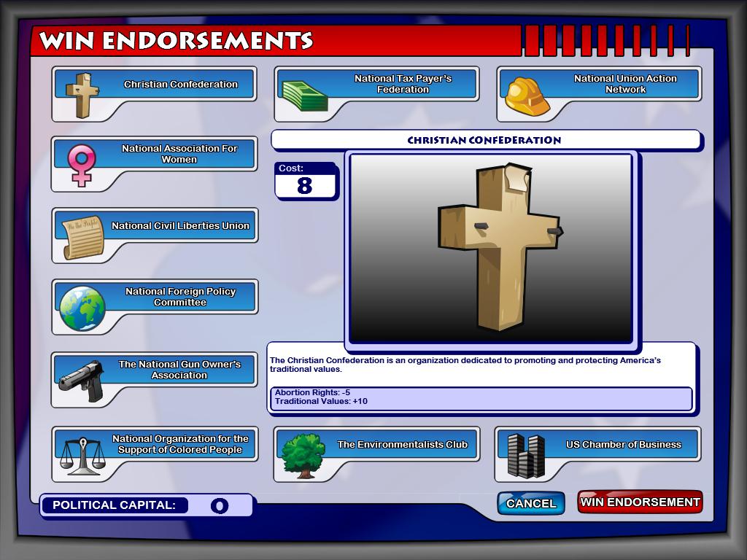Click the pistol icon
The image size is (747, 560).
pyautogui.click(x=82, y=381)
